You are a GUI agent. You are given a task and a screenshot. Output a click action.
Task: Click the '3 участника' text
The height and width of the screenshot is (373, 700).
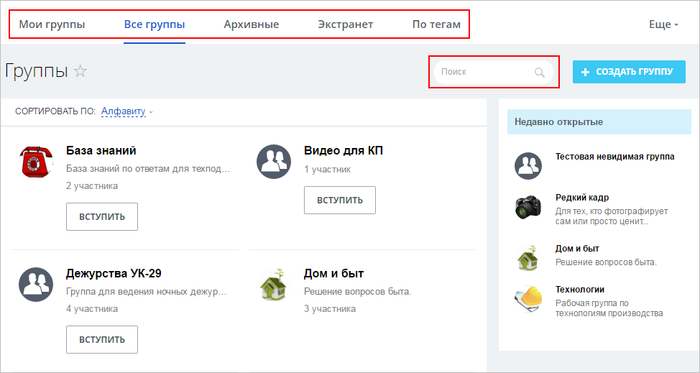point(330,309)
